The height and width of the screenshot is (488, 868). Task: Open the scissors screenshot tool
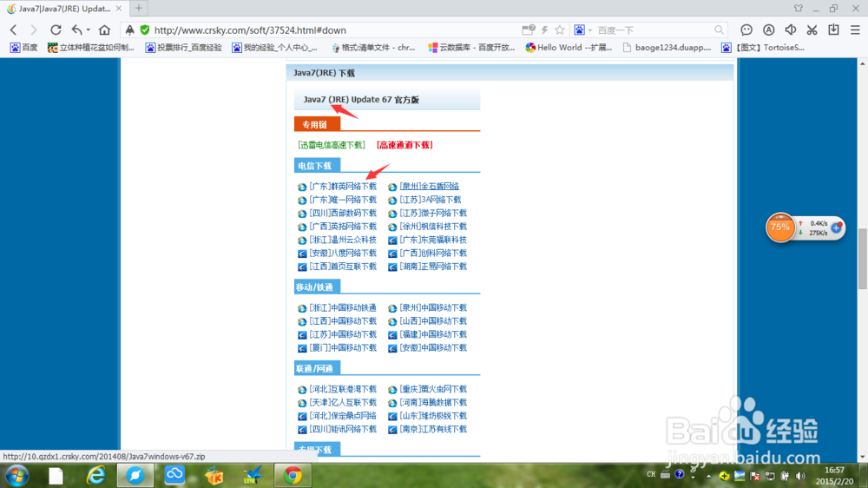pos(812,30)
